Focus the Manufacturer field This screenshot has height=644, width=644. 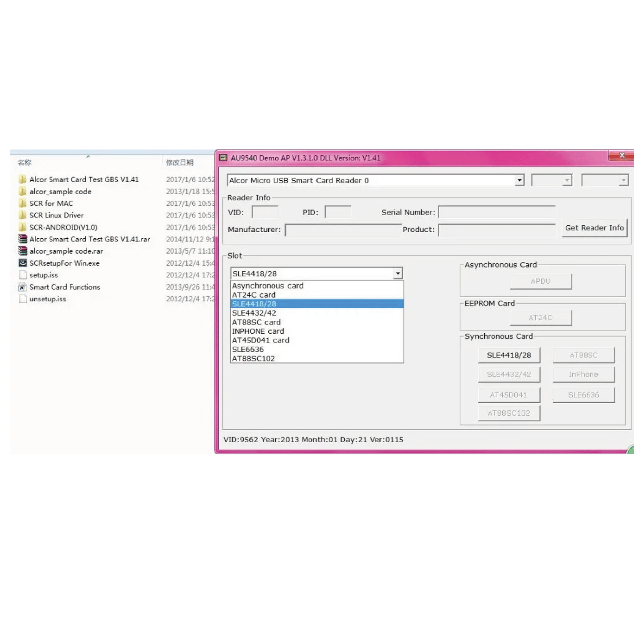pos(343,230)
